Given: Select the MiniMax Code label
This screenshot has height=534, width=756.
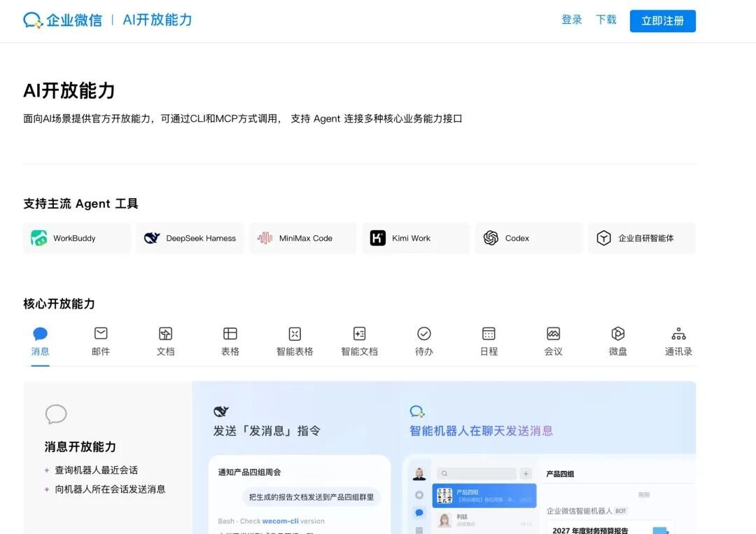Looking at the screenshot, I should point(306,238).
